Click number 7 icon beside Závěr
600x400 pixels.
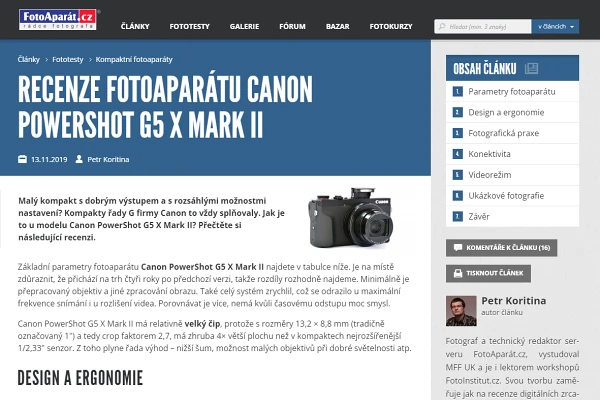point(458,217)
